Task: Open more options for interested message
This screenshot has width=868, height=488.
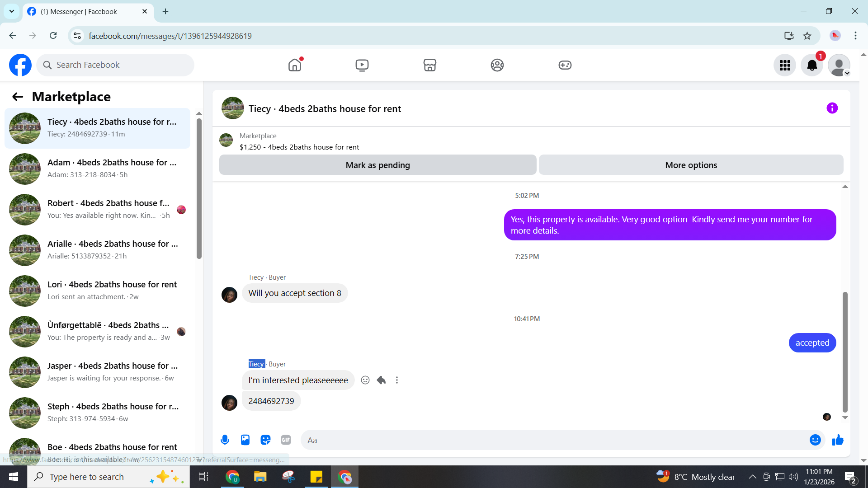Action: click(397, 380)
